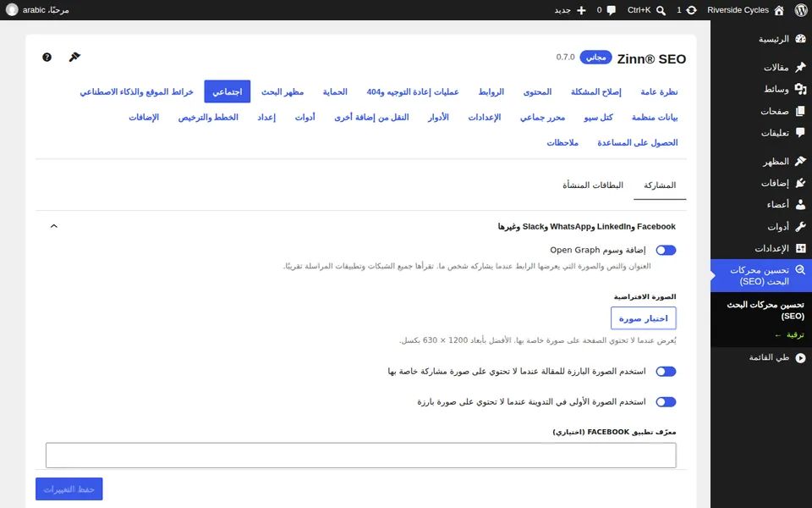Open user avatar for arabic account

pos(11,10)
